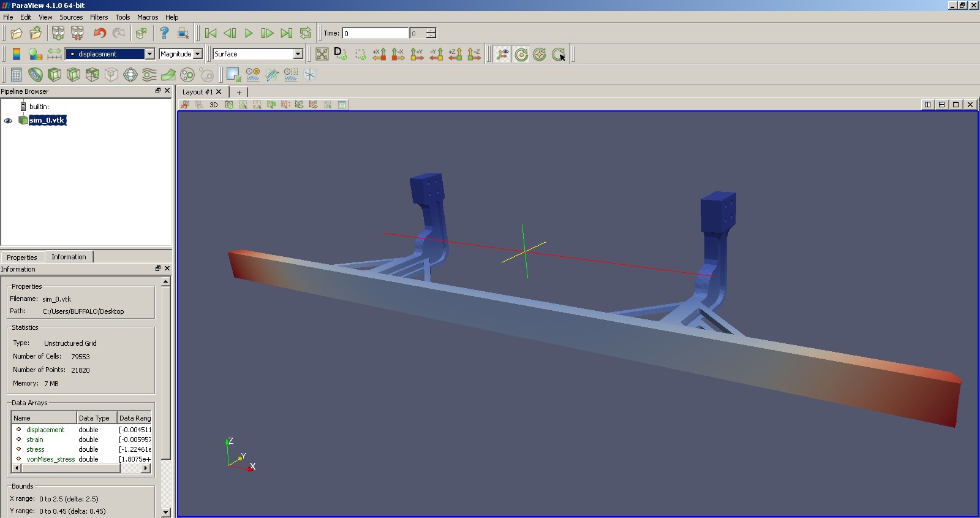Toggle animation loop button

point(306,33)
